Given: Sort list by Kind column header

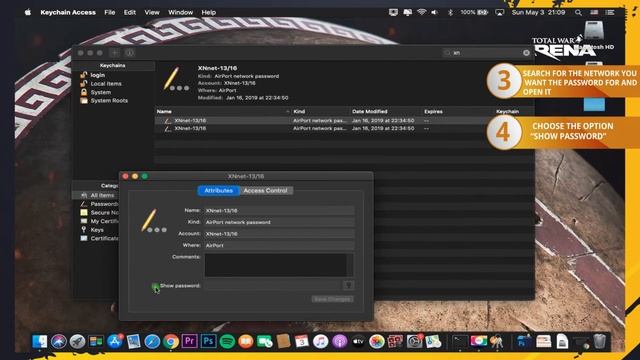Looking at the screenshot, I should [299, 111].
